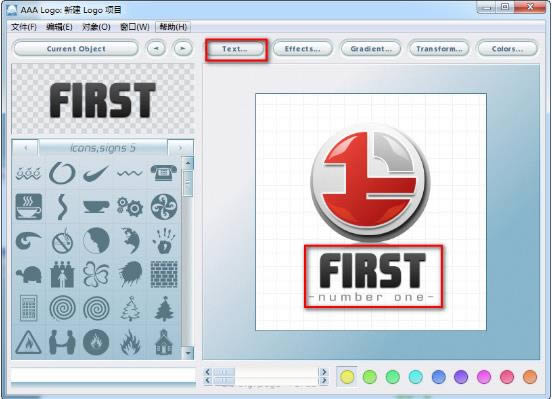The image size is (552, 399).
Task: Choose the gears icon
Action: [x=130, y=207]
